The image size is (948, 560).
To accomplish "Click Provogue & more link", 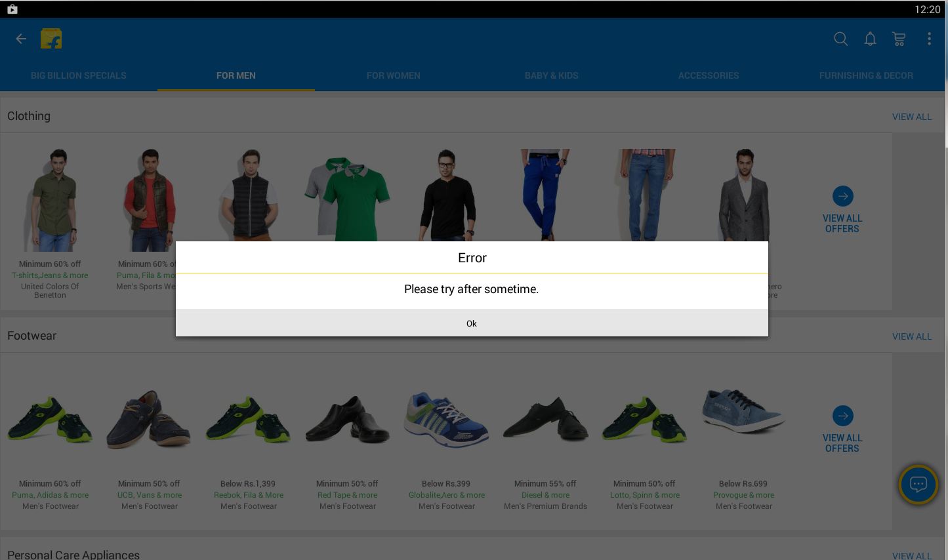I will coord(744,495).
